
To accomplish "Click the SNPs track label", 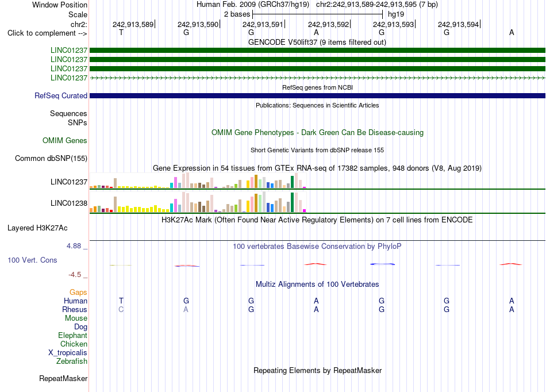I will pyautogui.click(x=78, y=122).
